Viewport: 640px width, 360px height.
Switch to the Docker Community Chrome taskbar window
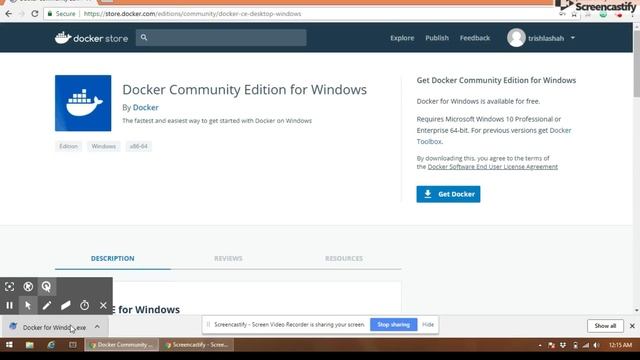(122, 345)
